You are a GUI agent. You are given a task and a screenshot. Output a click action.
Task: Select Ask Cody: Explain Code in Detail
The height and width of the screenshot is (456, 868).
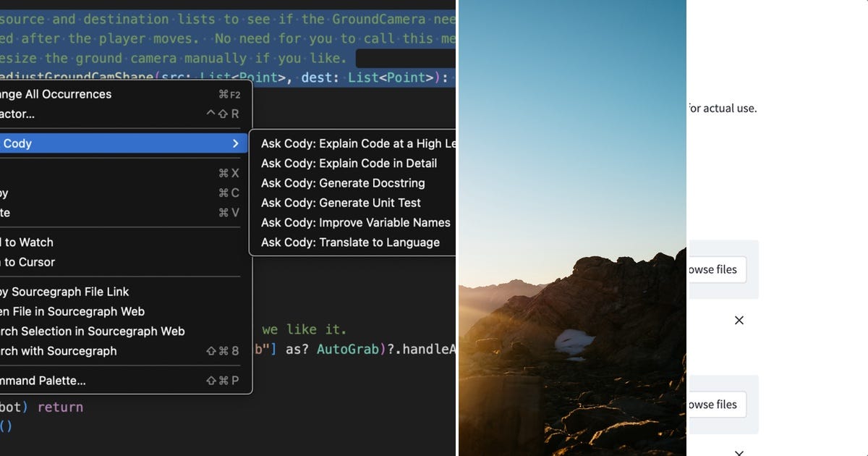(x=349, y=163)
